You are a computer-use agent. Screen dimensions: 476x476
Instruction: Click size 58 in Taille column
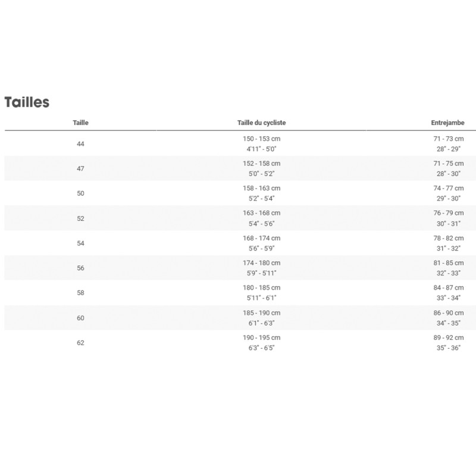point(81,293)
